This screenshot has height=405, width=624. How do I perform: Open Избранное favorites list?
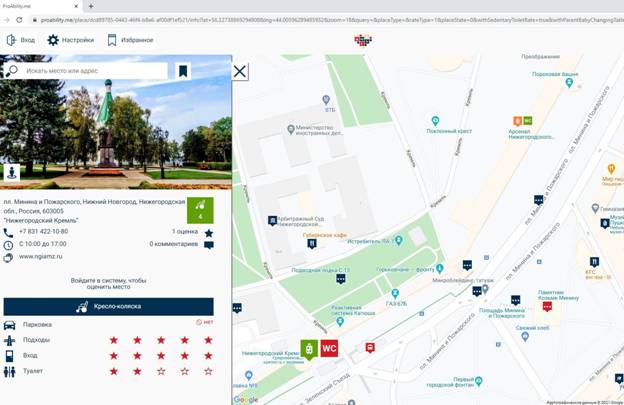click(x=131, y=40)
